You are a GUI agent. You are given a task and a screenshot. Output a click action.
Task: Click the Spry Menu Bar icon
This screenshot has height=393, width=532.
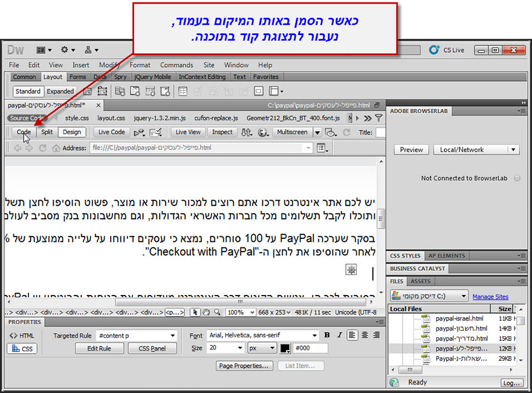click(120, 91)
